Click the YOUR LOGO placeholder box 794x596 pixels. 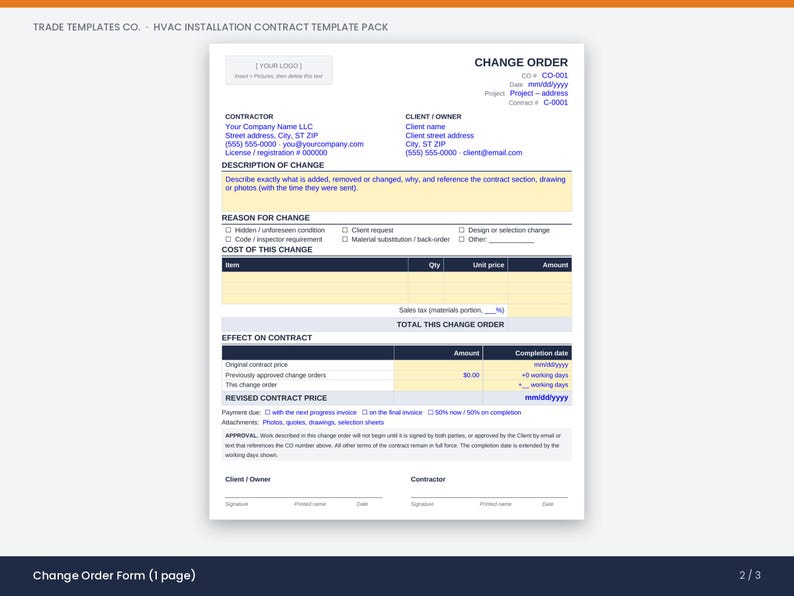[x=279, y=70]
